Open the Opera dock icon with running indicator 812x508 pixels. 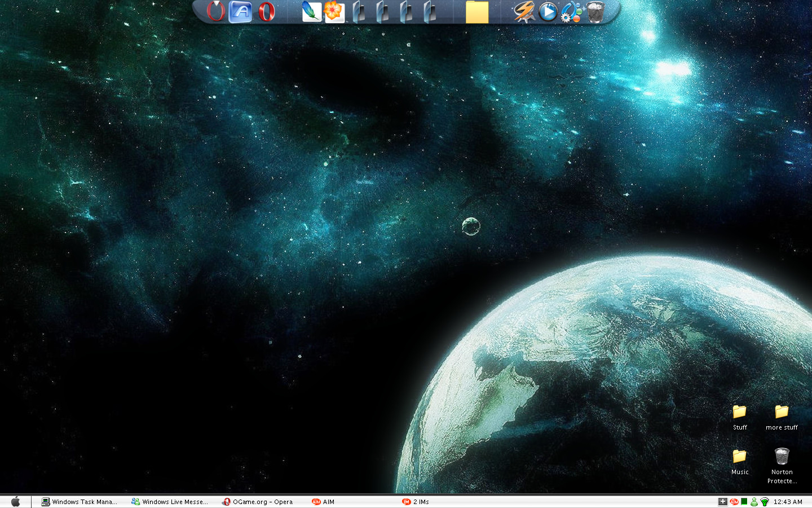pyautogui.click(x=215, y=11)
